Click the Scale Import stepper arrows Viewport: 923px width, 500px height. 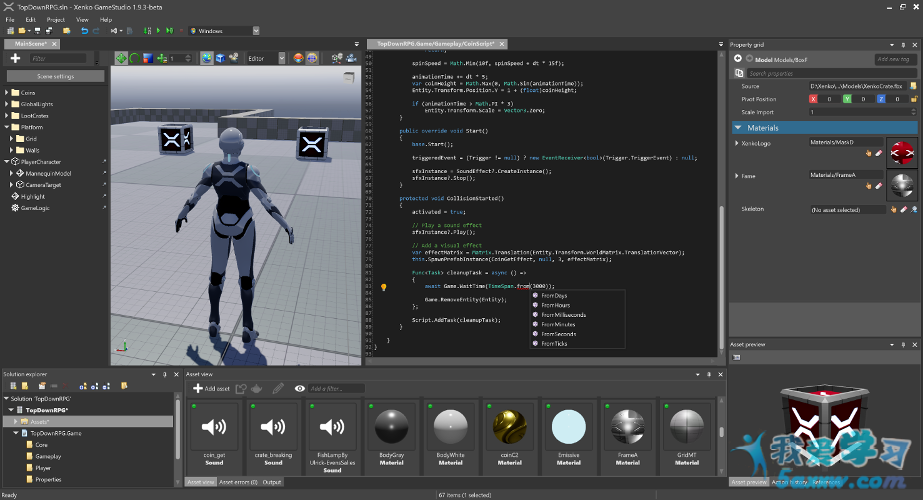[914, 112]
